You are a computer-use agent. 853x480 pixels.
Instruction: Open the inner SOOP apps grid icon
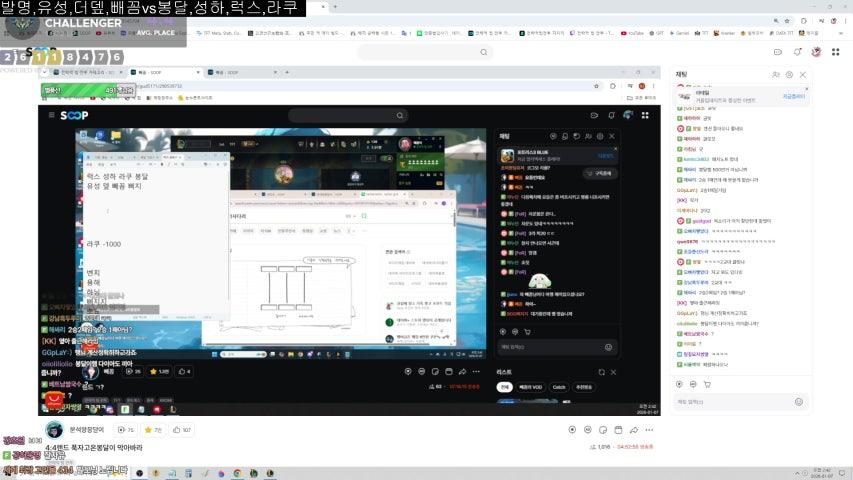coord(645,115)
